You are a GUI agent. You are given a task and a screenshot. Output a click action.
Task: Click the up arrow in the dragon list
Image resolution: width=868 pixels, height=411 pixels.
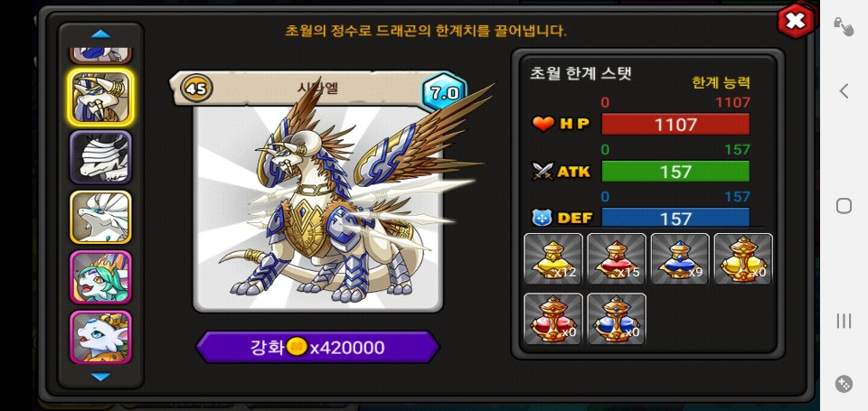click(x=100, y=34)
